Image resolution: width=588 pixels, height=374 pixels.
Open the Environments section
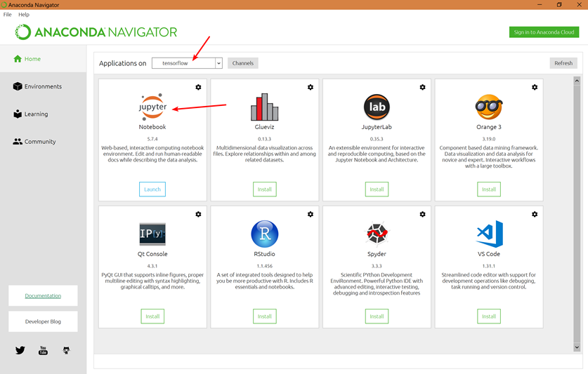(43, 86)
